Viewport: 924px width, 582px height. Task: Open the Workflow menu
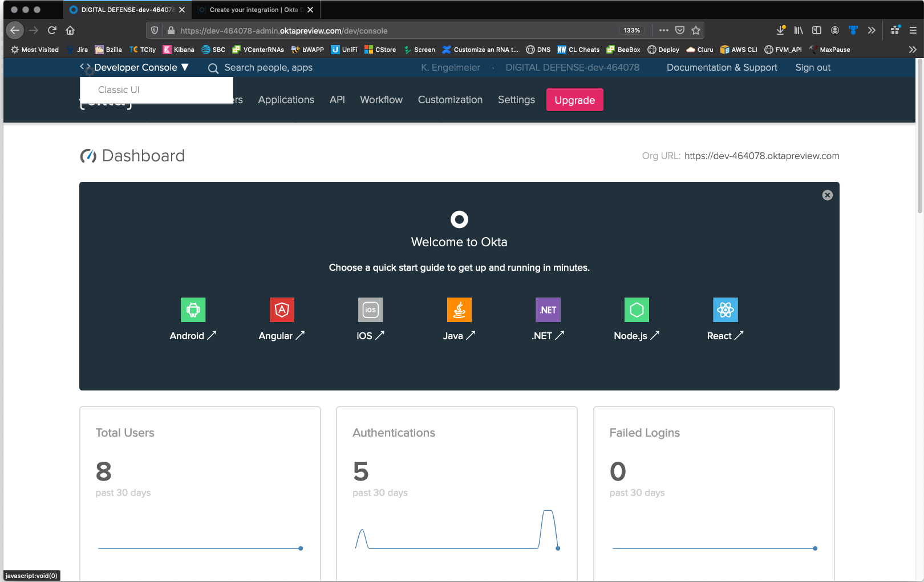click(381, 100)
